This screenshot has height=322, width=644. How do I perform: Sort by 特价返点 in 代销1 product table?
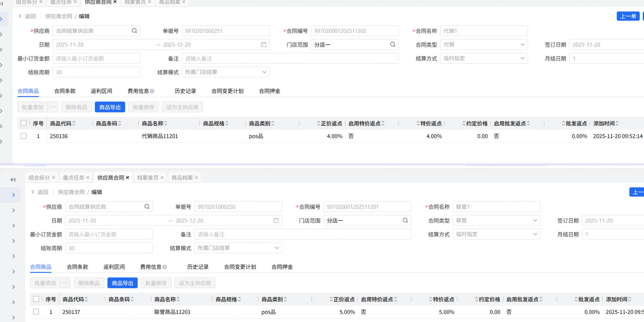tap(418, 123)
